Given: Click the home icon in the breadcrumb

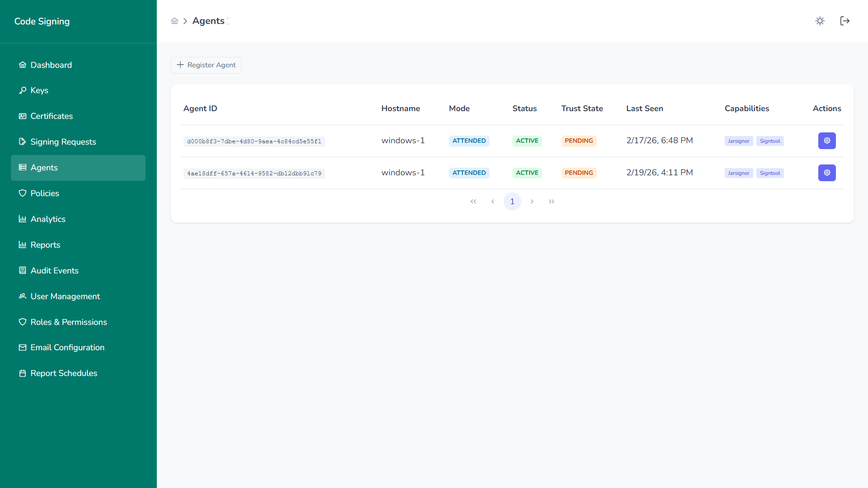Looking at the screenshot, I should (x=175, y=21).
